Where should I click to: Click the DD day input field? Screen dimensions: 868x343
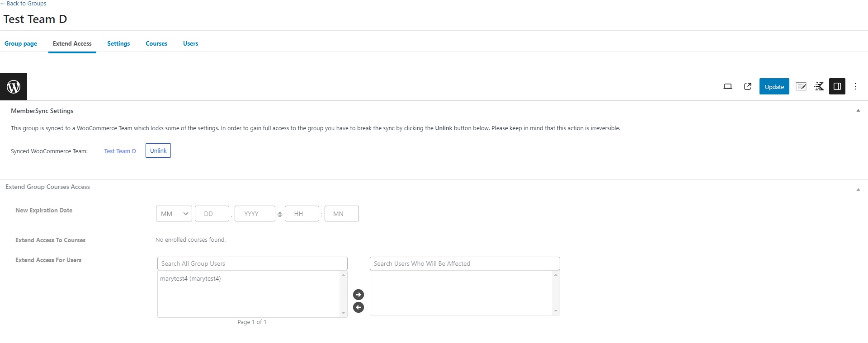(x=212, y=214)
